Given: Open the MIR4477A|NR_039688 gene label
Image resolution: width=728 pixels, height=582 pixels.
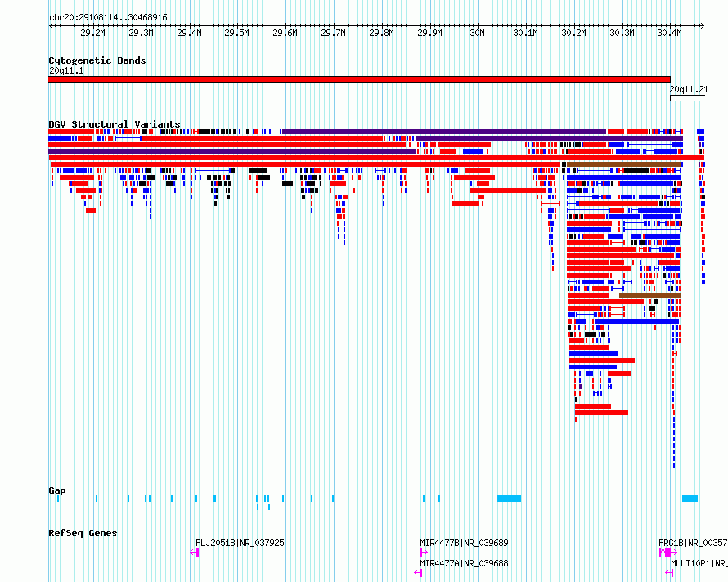Looking at the screenshot, I should (464, 563).
